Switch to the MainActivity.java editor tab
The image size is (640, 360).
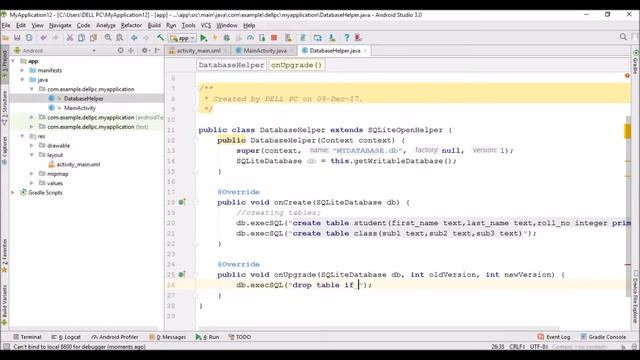265,51
